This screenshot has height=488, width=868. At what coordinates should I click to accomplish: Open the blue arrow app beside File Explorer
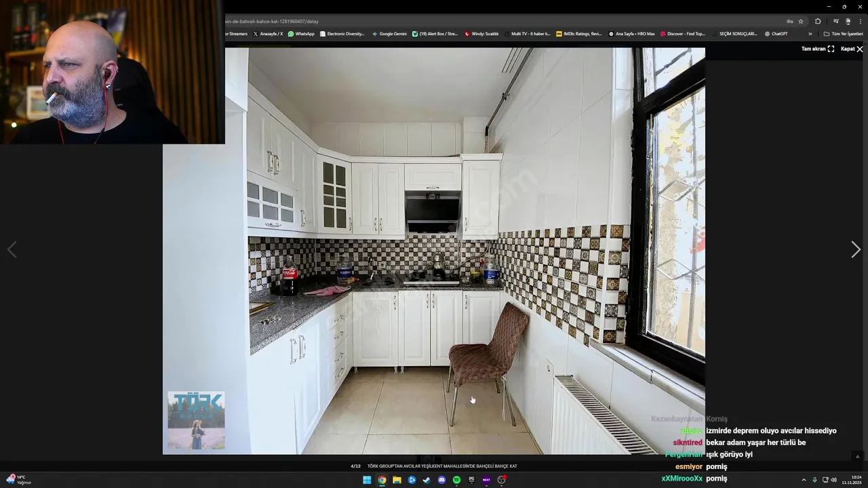[412, 480]
